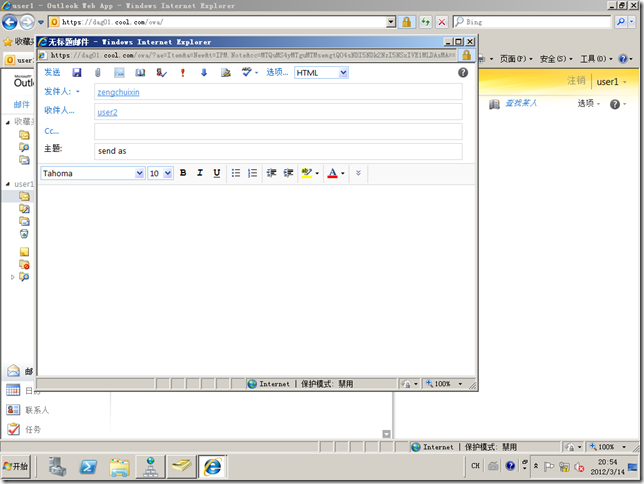Mark message as low importance
Image resolution: width=644 pixels, height=484 pixels.
click(x=204, y=73)
